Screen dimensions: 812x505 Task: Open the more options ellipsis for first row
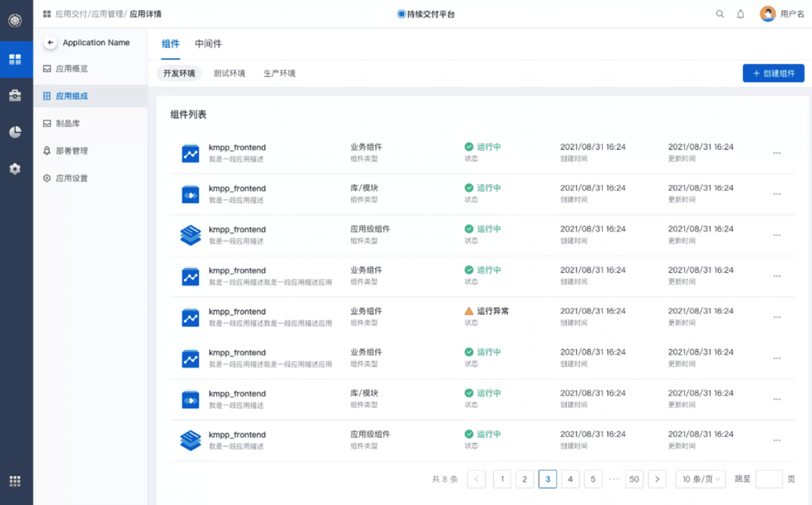777,153
